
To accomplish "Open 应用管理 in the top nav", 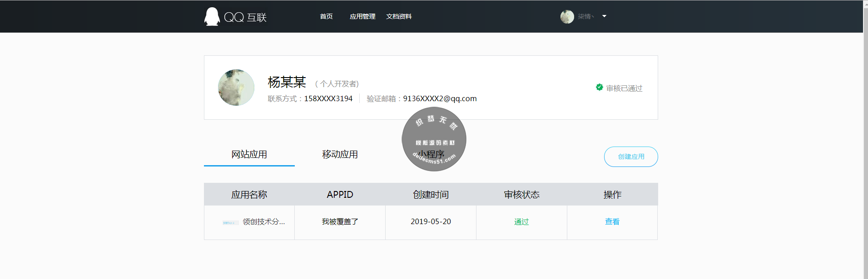I will point(362,16).
